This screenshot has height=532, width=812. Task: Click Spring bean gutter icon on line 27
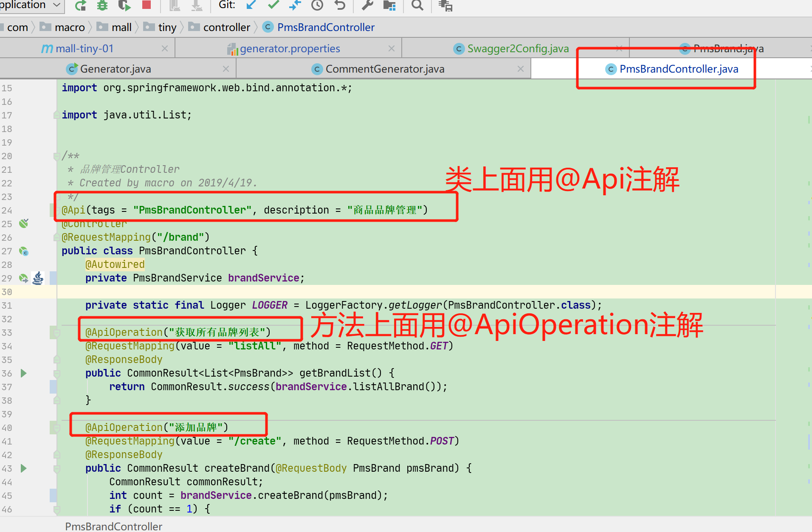point(24,251)
